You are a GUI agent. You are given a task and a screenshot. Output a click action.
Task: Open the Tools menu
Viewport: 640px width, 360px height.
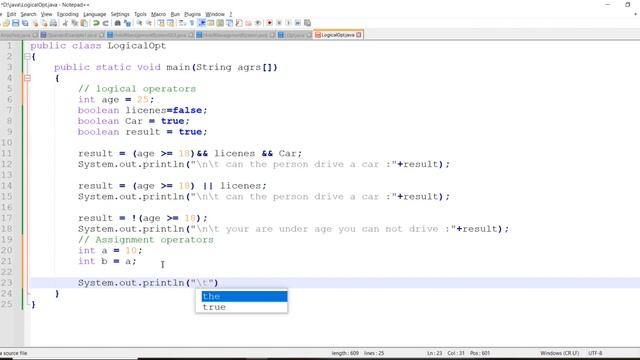pyautogui.click(x=140, y=14)
